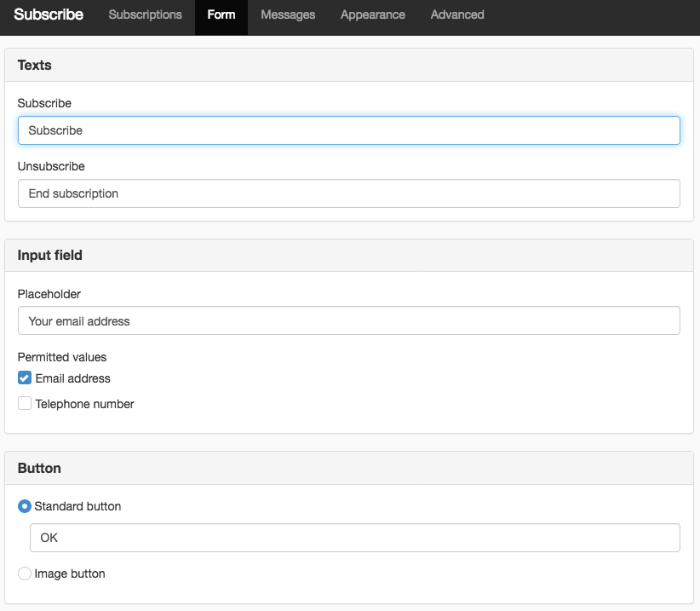Open the Subscriptions tab

(x=145, y=14)
